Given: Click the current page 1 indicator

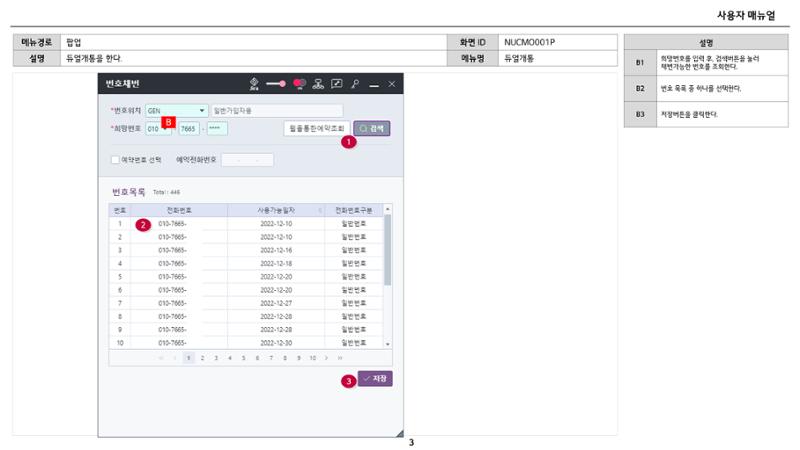Looking at the screenshot, I should (189, 358).
